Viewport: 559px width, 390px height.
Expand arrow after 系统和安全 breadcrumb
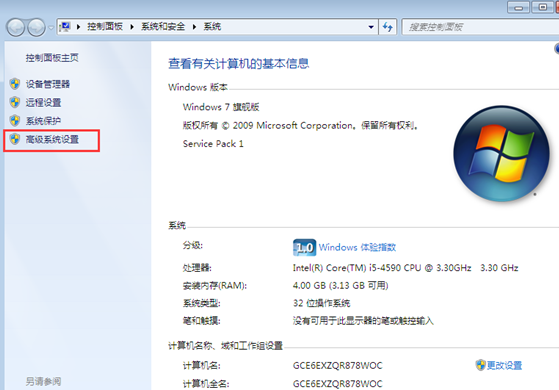coord(194,27)
